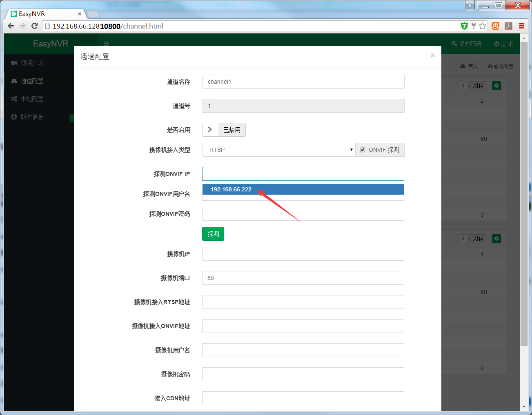Focus the 摄像机接入RTSP地址 input field
The height and width of the screenshot is (415, 532).
(x=303, y=302)
